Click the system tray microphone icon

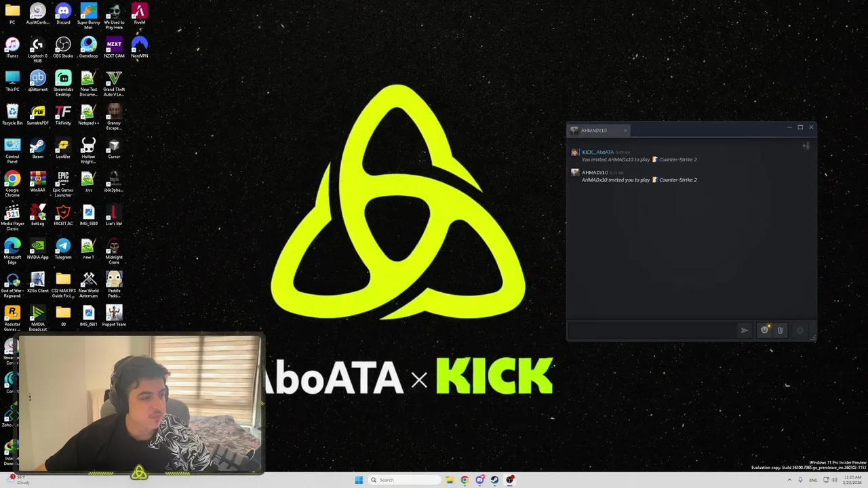[801, 480]
